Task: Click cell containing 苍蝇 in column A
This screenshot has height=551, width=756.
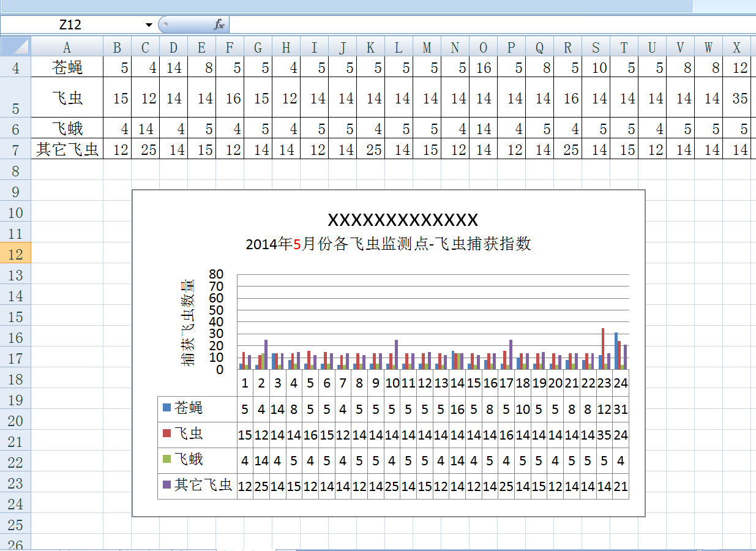Action: (67, 67)
